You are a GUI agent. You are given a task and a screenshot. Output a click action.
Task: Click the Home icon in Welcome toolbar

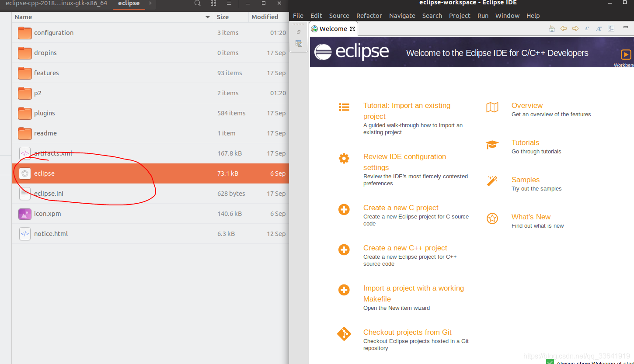(x=552, y=28)
